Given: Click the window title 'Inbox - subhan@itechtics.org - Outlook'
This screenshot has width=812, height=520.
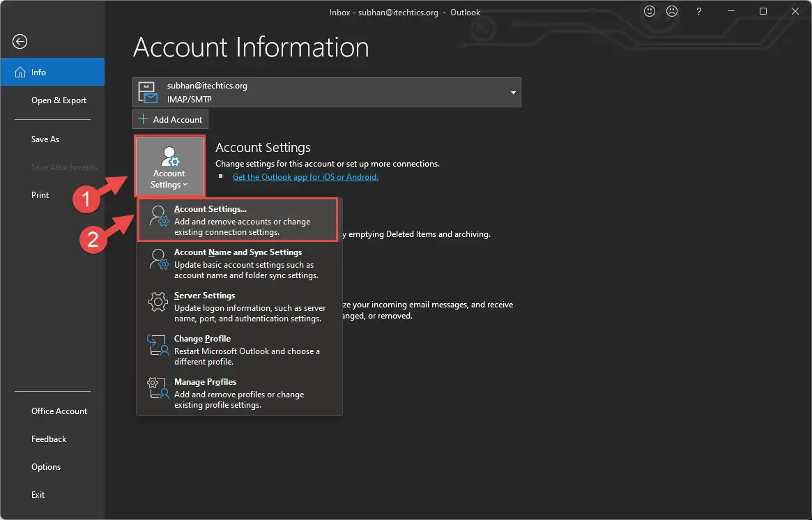Looking at the screenshot, I should [405, 12].
